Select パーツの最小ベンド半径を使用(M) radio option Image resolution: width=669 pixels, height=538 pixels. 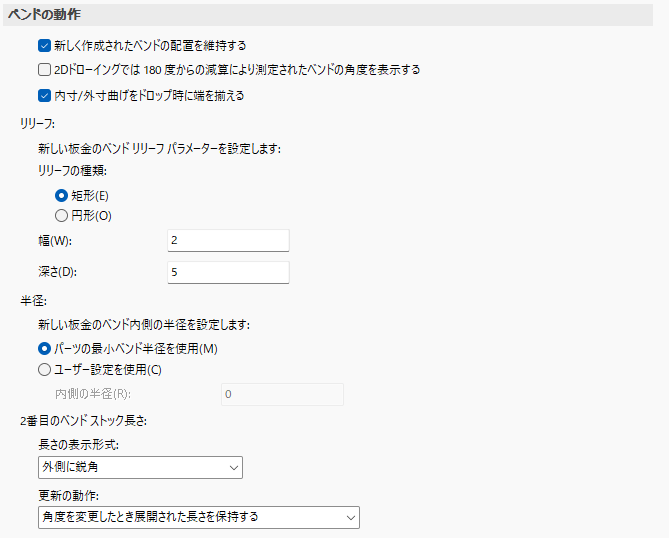pos(44,348)
